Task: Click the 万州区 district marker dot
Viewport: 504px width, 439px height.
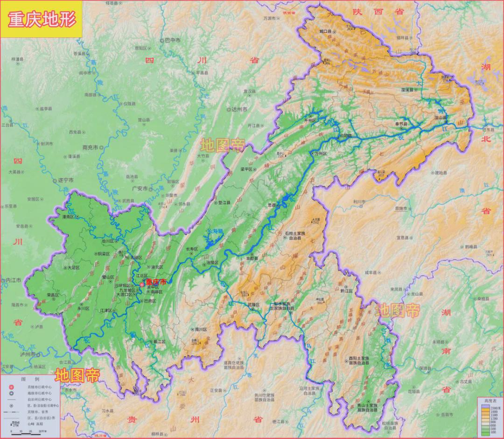Action: tap(312, 153)
